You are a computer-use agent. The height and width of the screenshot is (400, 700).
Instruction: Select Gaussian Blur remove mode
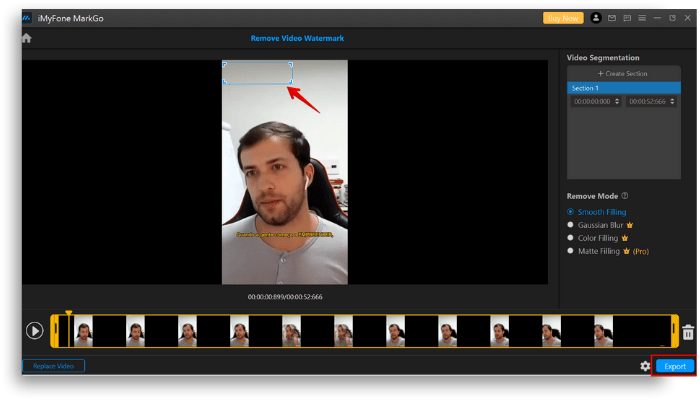pos(600,225)
